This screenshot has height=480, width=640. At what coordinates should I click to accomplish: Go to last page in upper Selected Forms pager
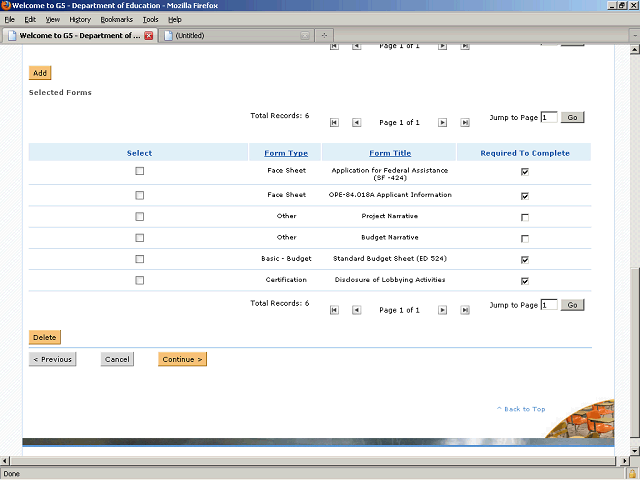click(465, 122)
